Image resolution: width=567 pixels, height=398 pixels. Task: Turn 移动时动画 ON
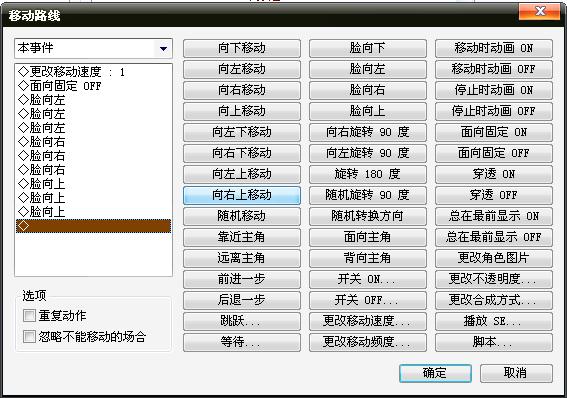[494, 48]
